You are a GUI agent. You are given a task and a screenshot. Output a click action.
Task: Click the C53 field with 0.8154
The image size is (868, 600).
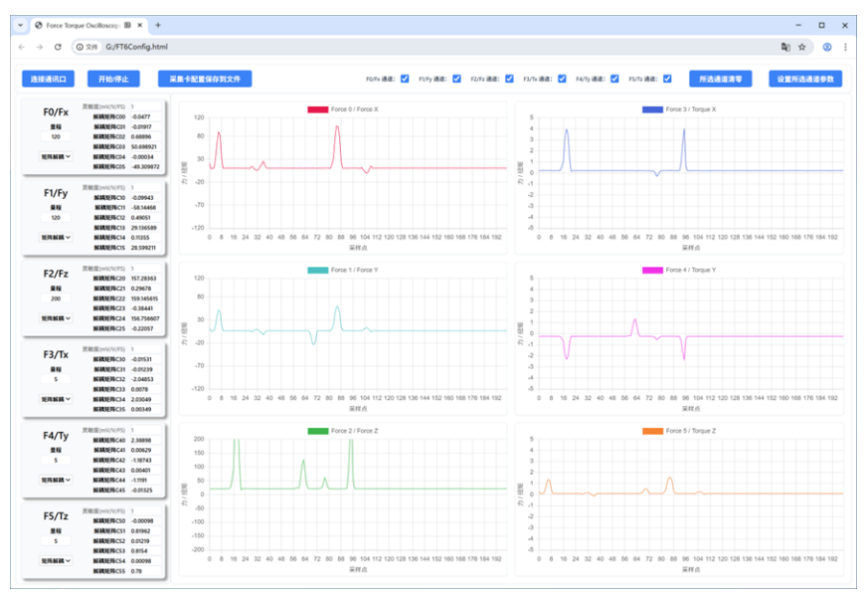point(145,551)
